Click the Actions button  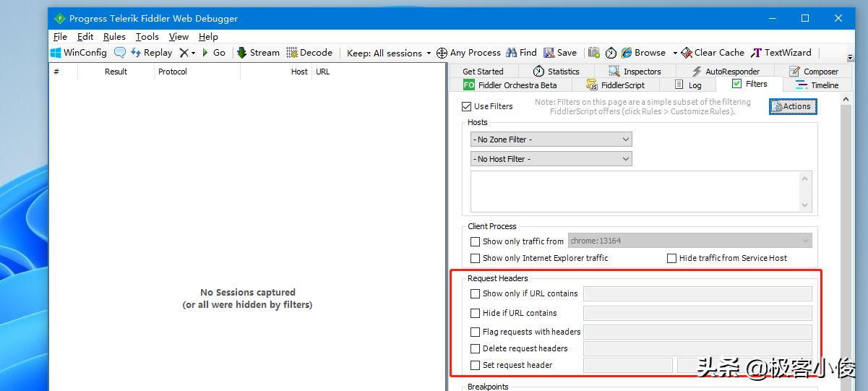793,106
